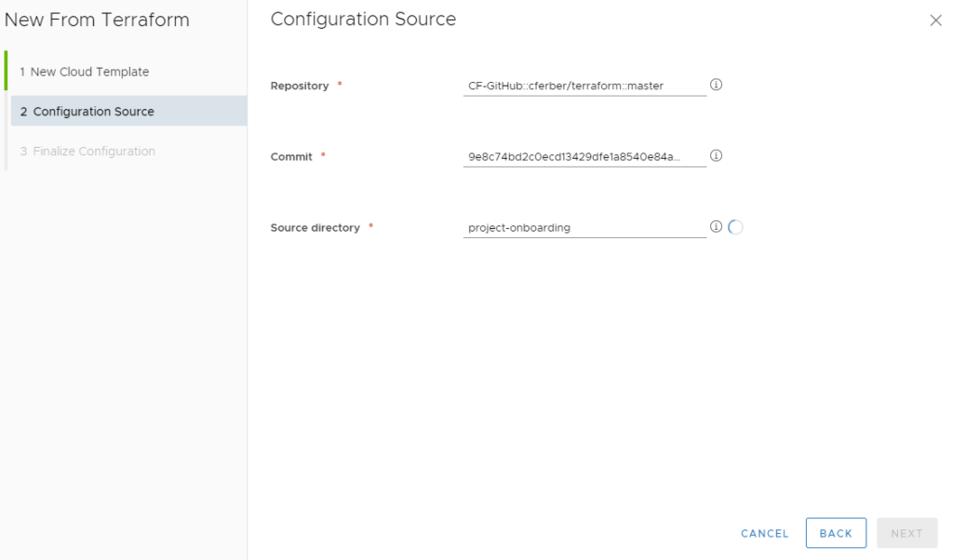Click the Commit field label
The height and width of the screenshot is (560, 953).
tap(291, 156)
